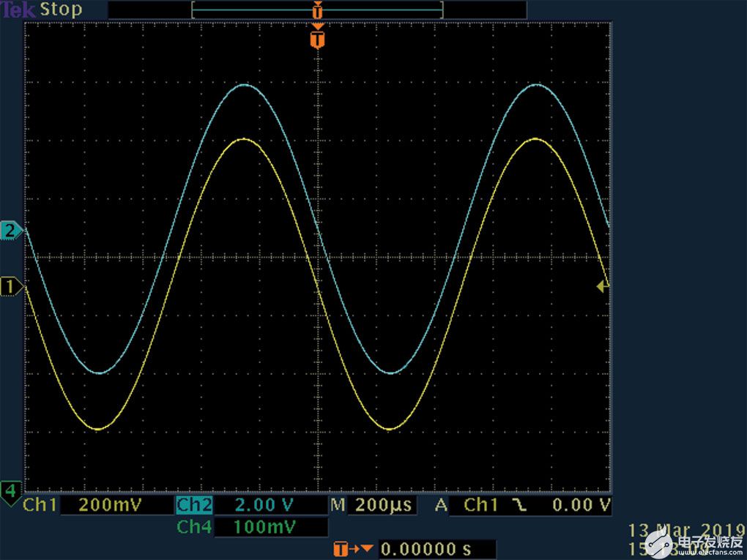Click the 2.00 V Ch2 scale value
Image resolution: width=747 pixels, height=560 pixels.
[x=264, y=505]
